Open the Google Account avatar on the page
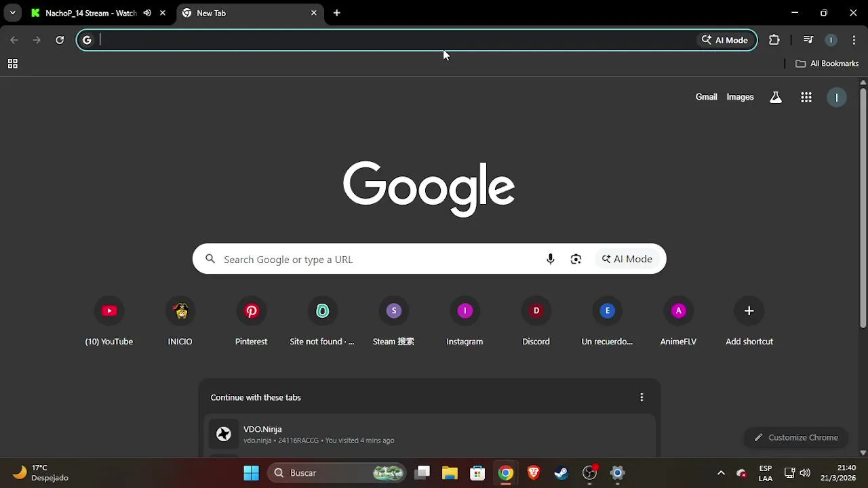868x488 pixels. click(837, 97)
